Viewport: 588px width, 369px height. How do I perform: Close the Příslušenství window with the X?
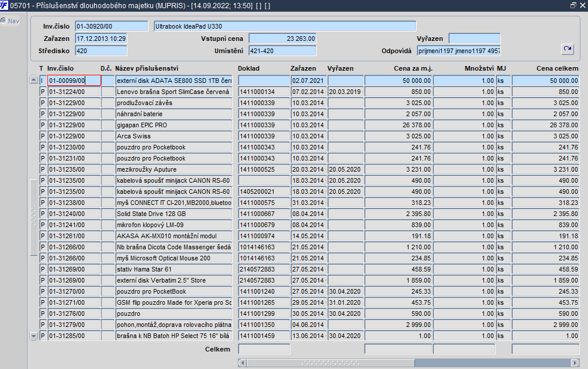point(582,5)
